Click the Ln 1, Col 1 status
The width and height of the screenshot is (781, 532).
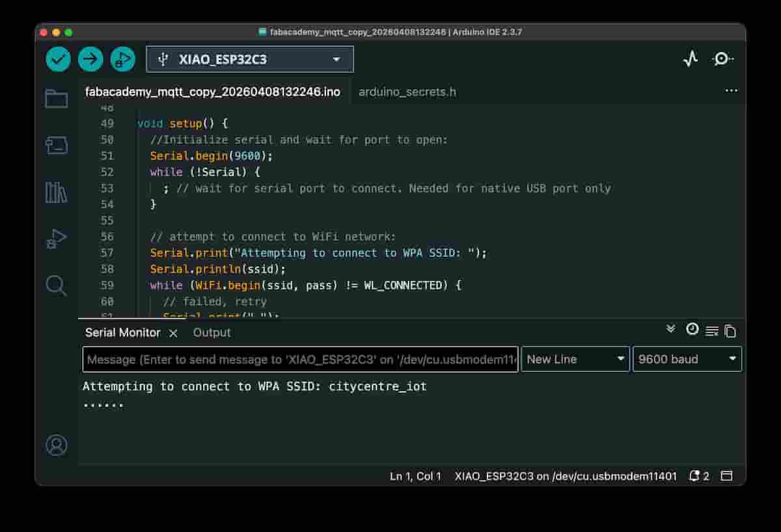tap(415, 476)
